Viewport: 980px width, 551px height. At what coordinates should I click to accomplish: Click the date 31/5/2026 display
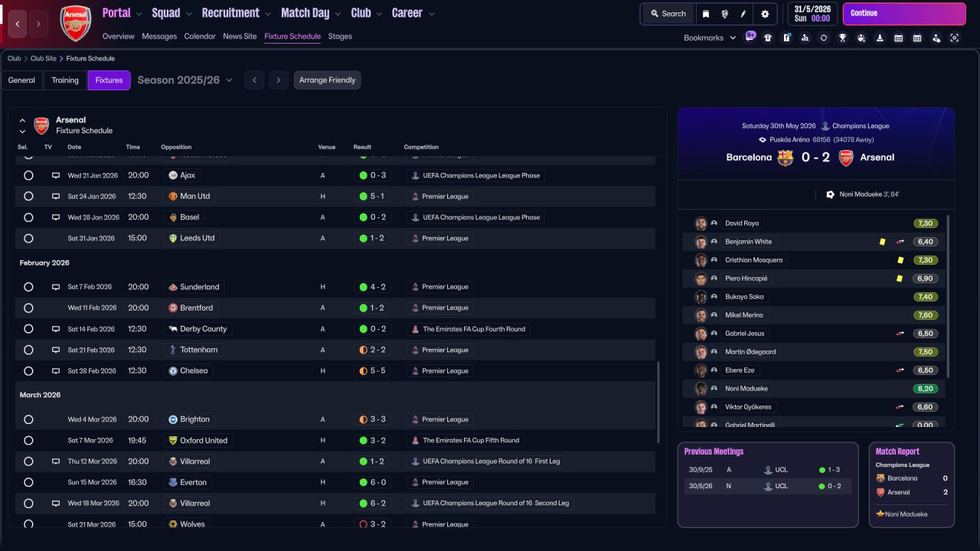click(x=812, y=9)
